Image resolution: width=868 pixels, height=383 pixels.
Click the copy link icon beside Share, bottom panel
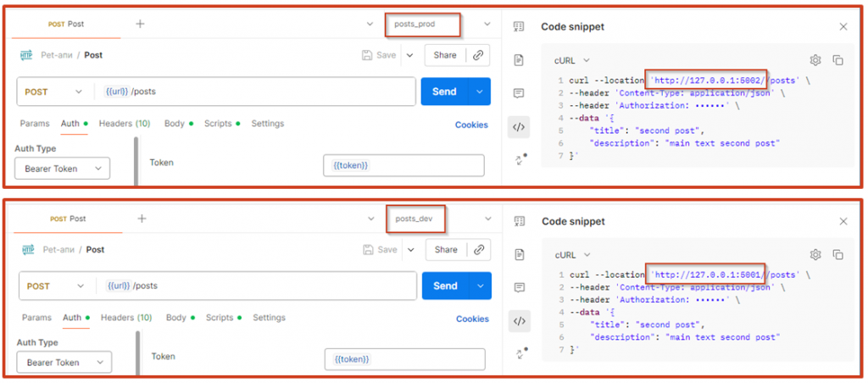pyautogui.click(x=478, y=250)
